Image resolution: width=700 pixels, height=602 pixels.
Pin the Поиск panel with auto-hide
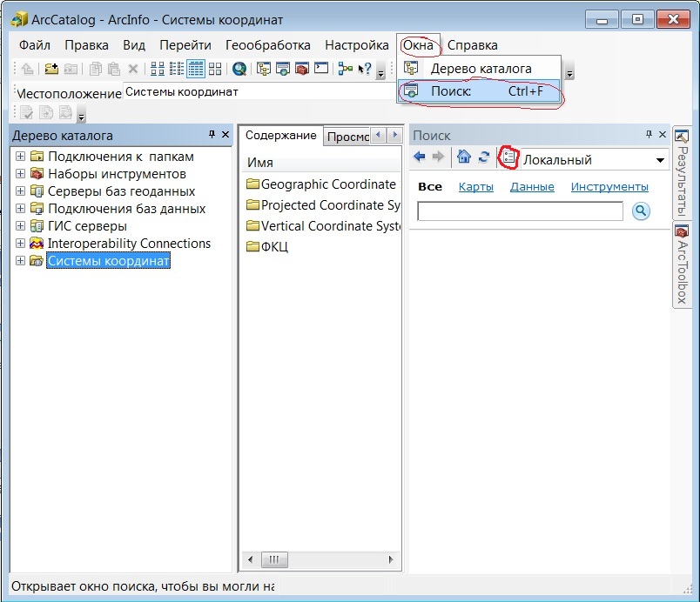coord(649,134)
